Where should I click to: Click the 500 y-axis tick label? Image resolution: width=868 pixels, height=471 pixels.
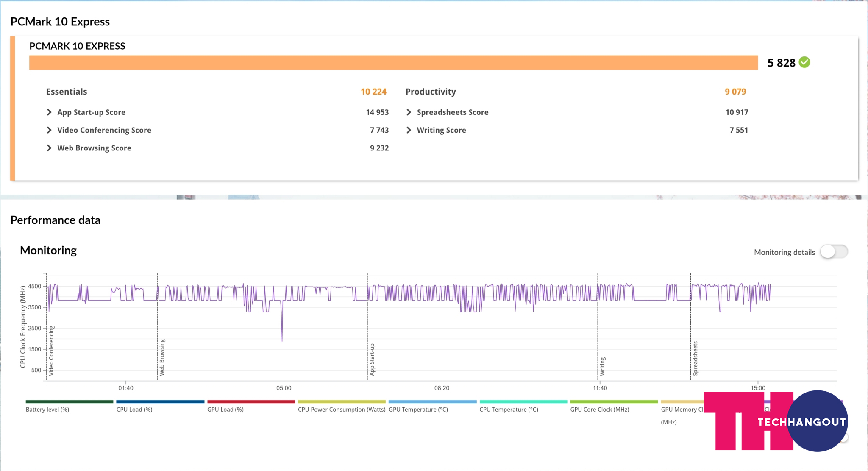(36, 370)
